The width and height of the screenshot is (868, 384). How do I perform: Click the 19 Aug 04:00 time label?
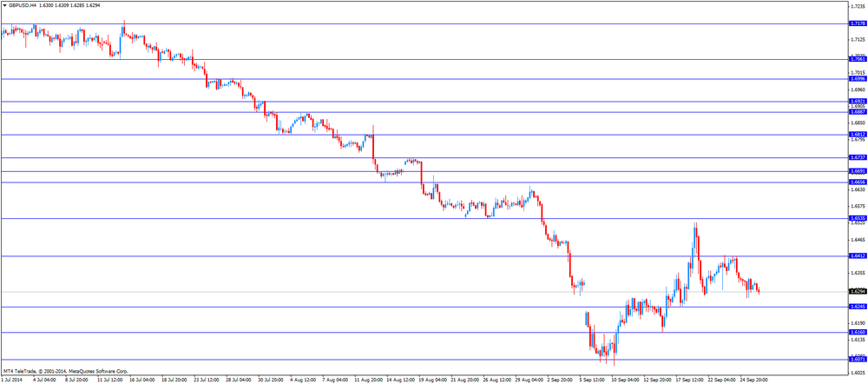[x=435, y=381]
